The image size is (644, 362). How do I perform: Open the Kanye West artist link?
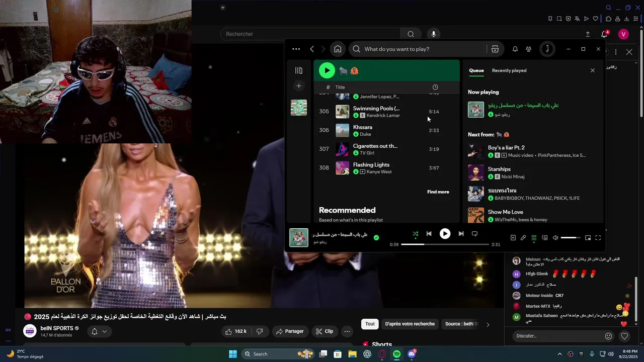379,172
